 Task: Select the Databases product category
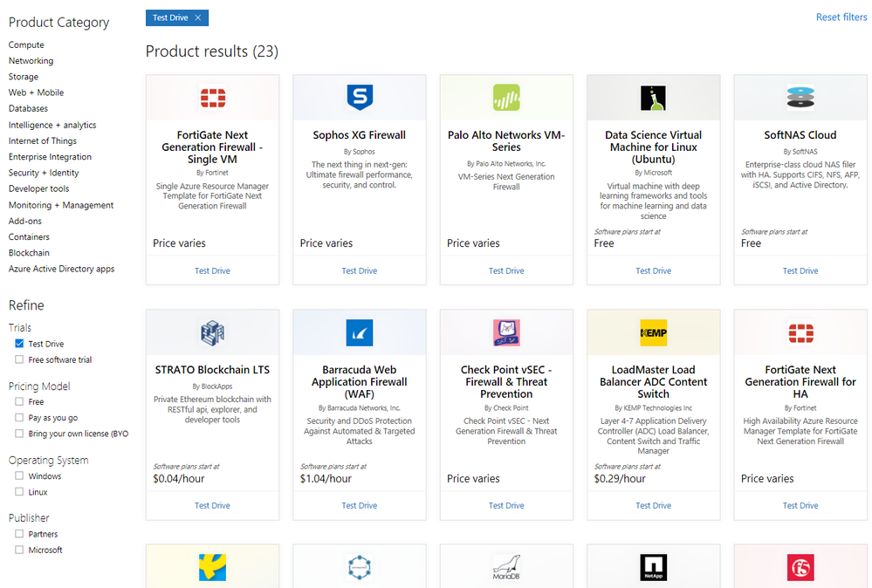pos(28,108)
